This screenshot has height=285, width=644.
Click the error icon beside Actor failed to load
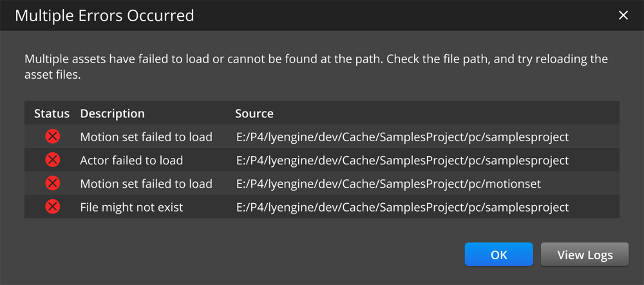(53, 160)
